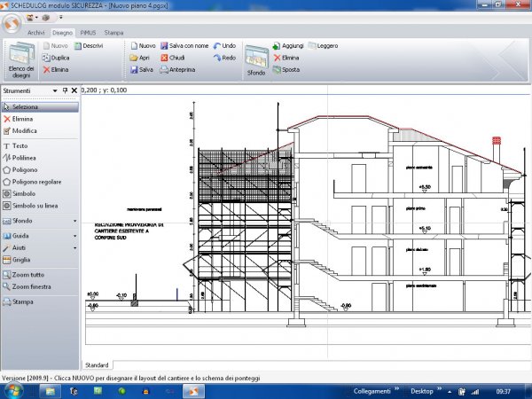This screenshot has height=399, width=532.
Task: Click the Elenco dei disegni button
Action: pyautogui.click(x=21, y=59)
